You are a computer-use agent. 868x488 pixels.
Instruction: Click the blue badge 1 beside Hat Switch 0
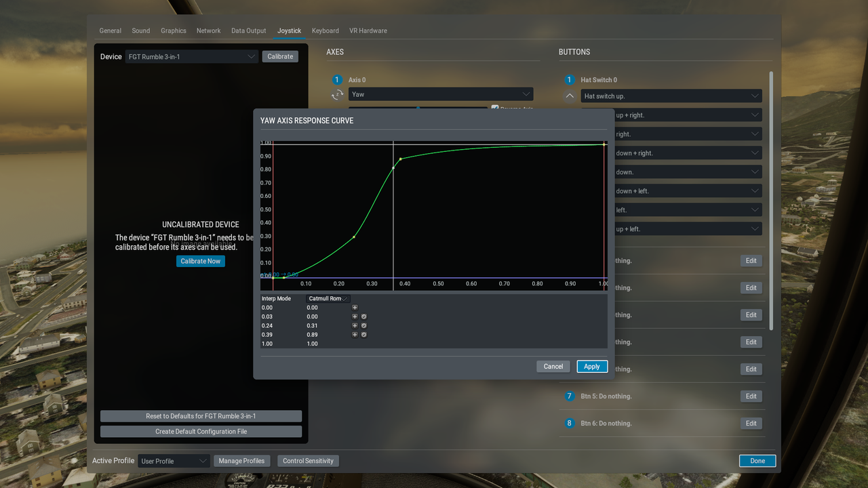[569, 79]
